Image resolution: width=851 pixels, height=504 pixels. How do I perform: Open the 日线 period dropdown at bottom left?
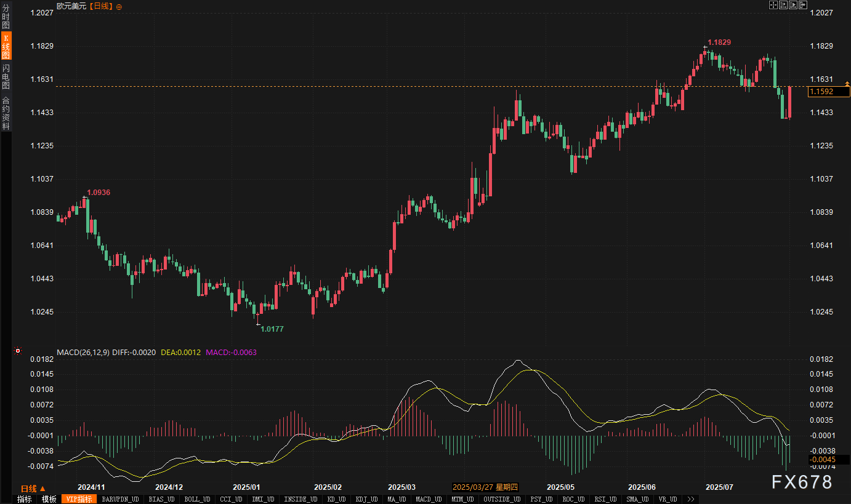click(33, 488)
